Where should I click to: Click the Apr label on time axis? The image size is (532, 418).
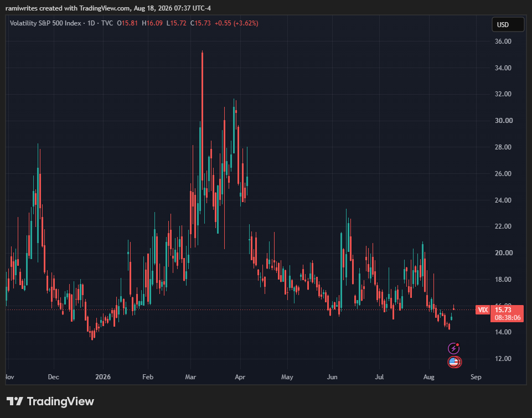tap(240, 377)
